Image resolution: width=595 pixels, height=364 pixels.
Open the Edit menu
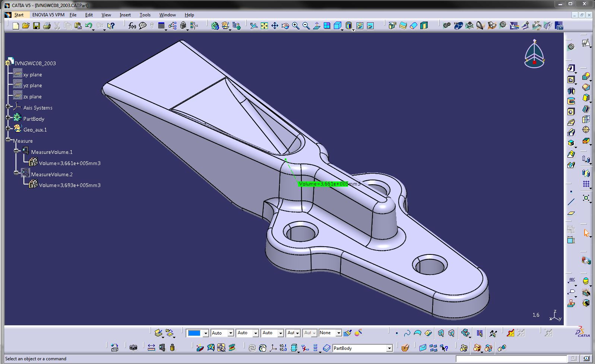click(89, 15)
